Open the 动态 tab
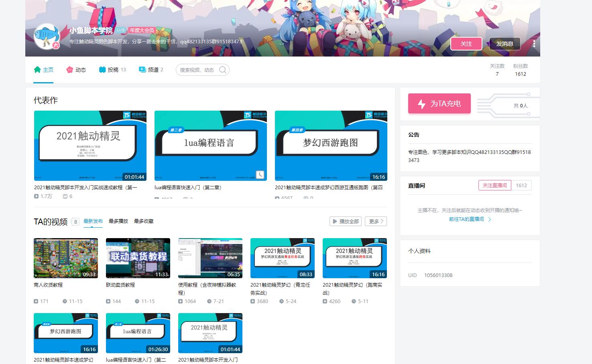Viewport: 592px width, 364px height. (76, 70)
